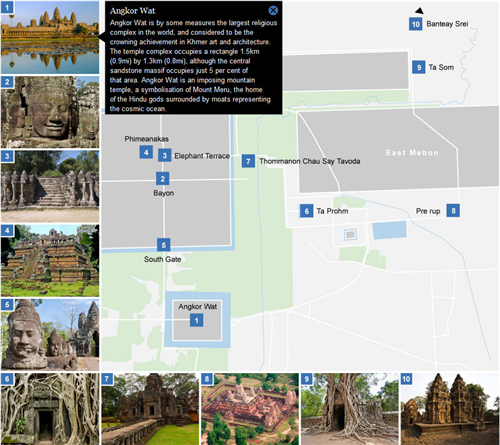Select the South Gate statue heads photo
The width and height of the screenshot is (500, 445).
50,335
